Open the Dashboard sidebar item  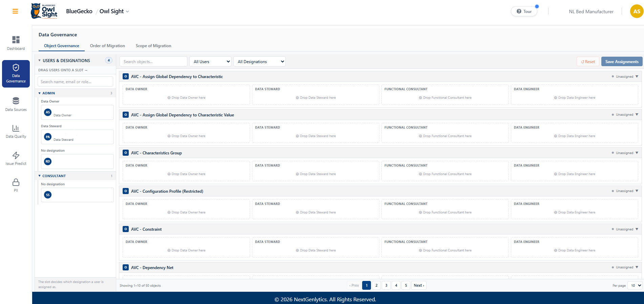pyautogui.click(x=16, y=43)
